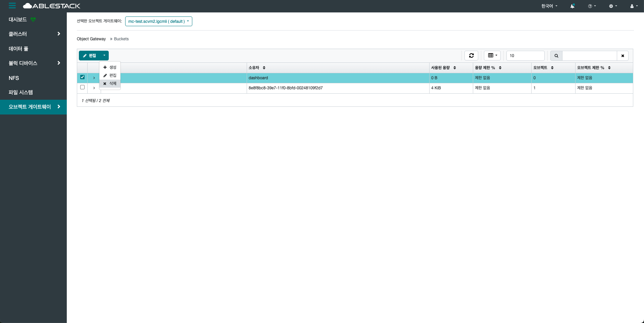Toggle the 편집 button dropdown caret
The height and width of the screenshot is (323, 644).
[x=104, y=55]
